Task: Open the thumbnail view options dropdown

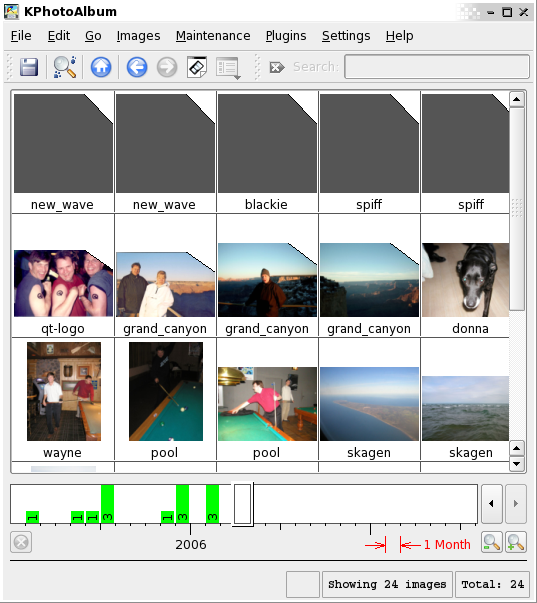Action: (x=228, y=68)
